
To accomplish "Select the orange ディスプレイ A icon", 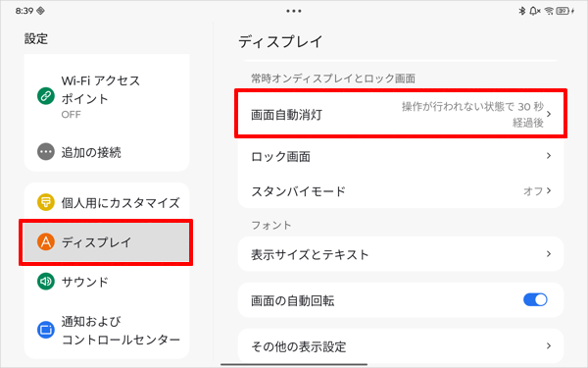I will (x=46, y=241).
